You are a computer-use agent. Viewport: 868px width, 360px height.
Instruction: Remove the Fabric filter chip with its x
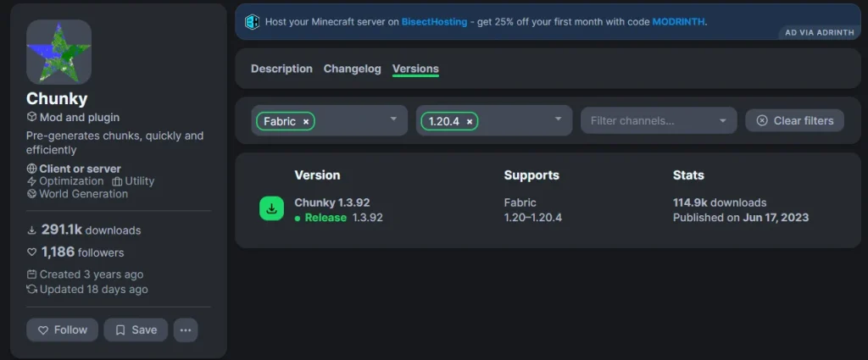click(x=305, y=122)
